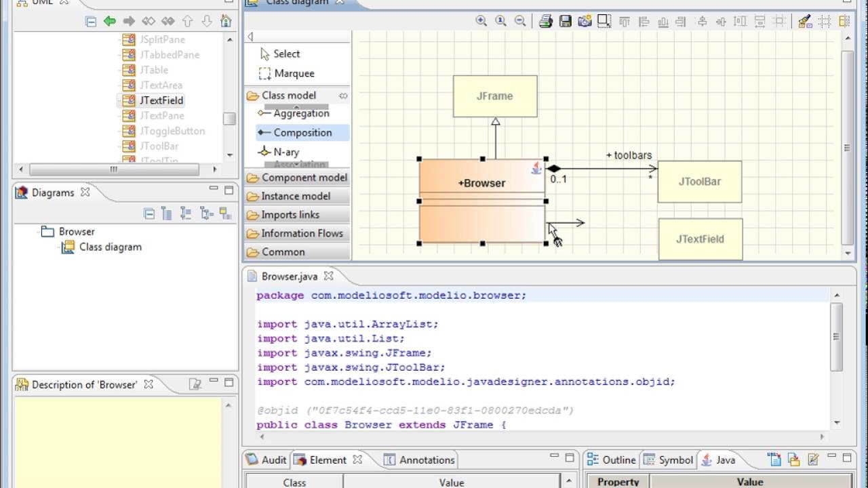Select JTable in the UML tree
Screen dimensions: 868x488
tap(154, 70)
